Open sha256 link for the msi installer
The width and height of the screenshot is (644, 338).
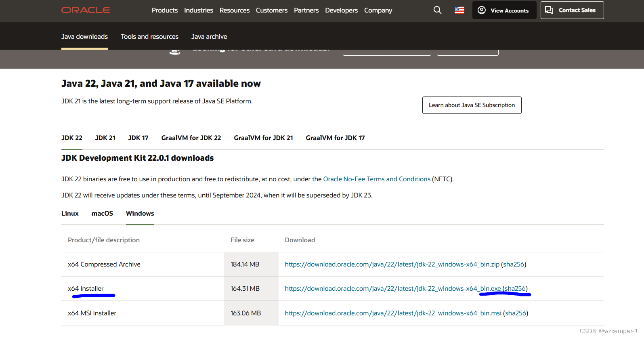pyautogui.click(x=516, y=313)
